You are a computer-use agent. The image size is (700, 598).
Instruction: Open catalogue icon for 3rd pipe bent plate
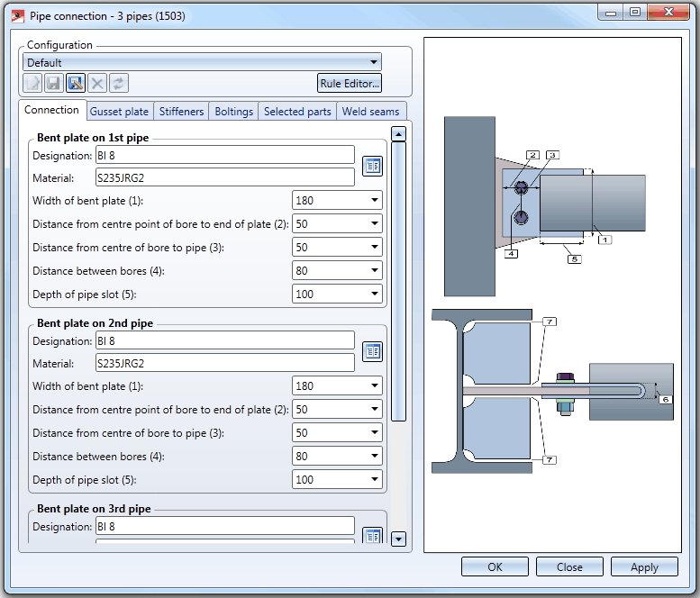tap(372, 536)
